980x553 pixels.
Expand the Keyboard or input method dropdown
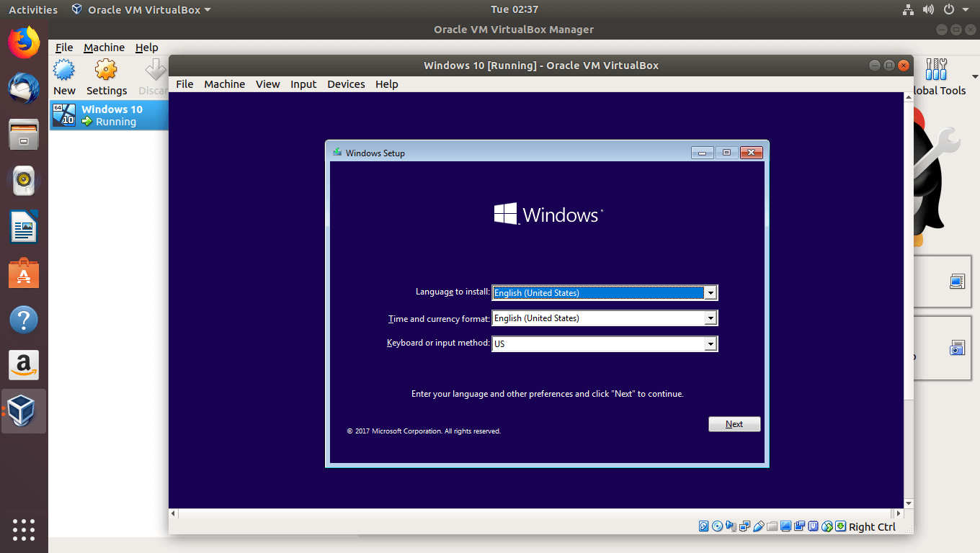(x=710, y=344)
